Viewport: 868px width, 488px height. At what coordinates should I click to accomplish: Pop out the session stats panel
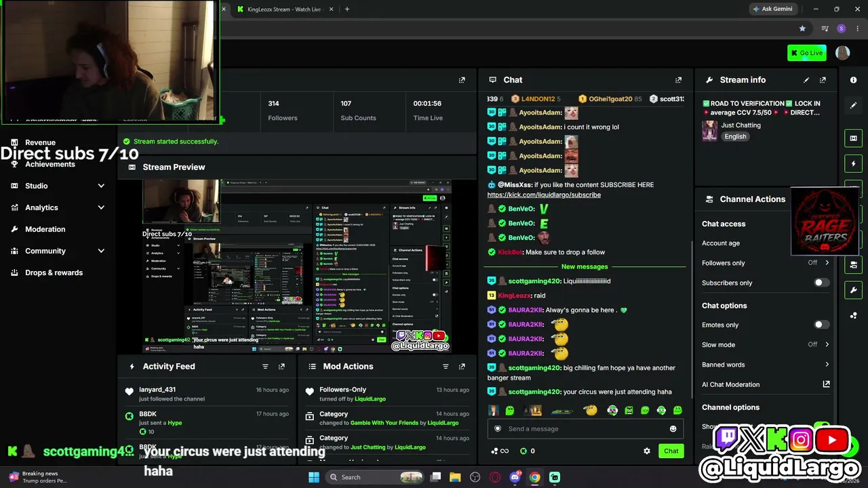click(x=462, y=80)
